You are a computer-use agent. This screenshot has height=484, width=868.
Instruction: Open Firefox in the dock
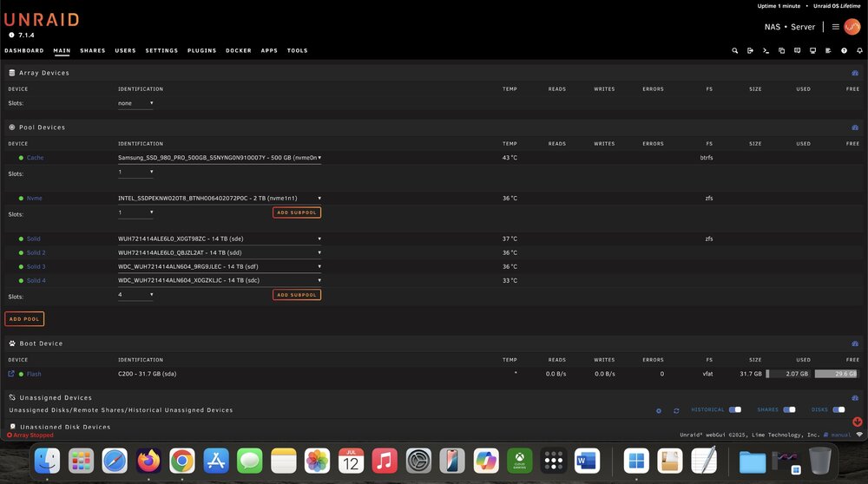[x=148, y=461]
